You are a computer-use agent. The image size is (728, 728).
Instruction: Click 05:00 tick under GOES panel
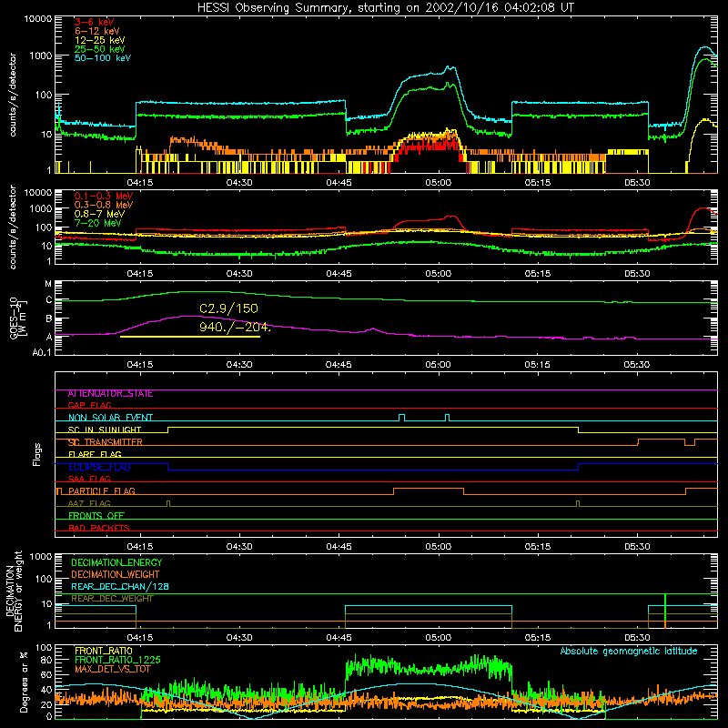pyautogui.click(x=439, y=365)
